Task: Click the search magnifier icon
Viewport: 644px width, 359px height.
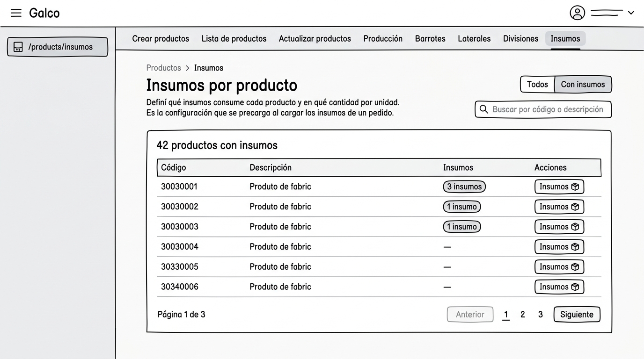Action: pos(484,109)
